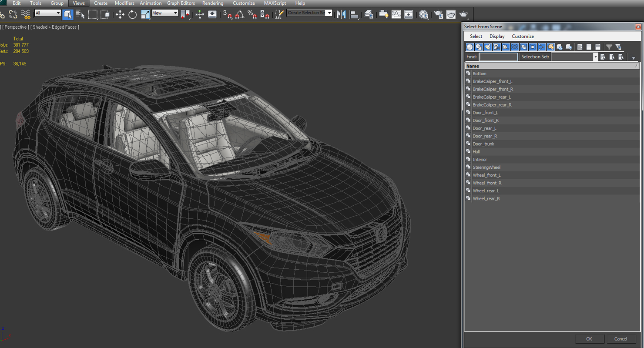Toggle Display Lights filter in Select From Scene

coord(488,47)
